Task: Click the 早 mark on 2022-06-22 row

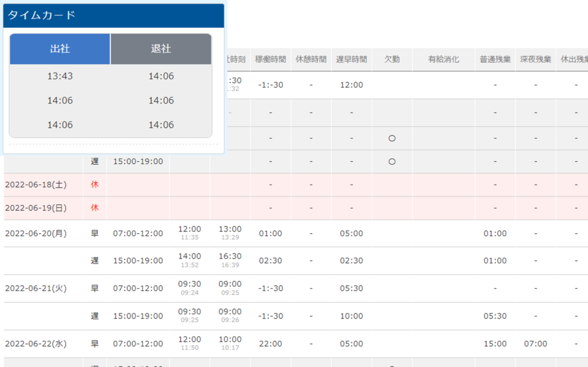Action: 95,343
